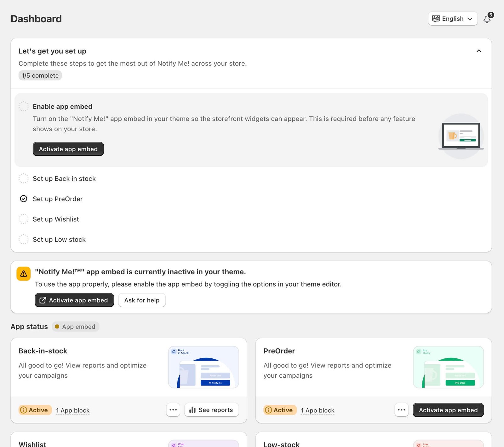The image size is (504, 447).
Task: Click the Low-stock card title
Action: tap(281, 444)
